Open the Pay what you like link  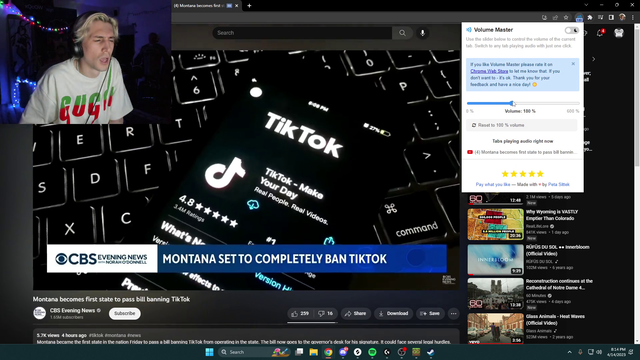point(493,184)
